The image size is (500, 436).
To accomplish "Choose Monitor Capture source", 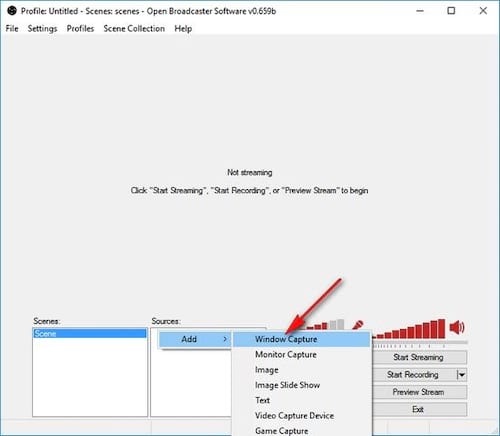I will pyautogui.click(x=302, y=354).
